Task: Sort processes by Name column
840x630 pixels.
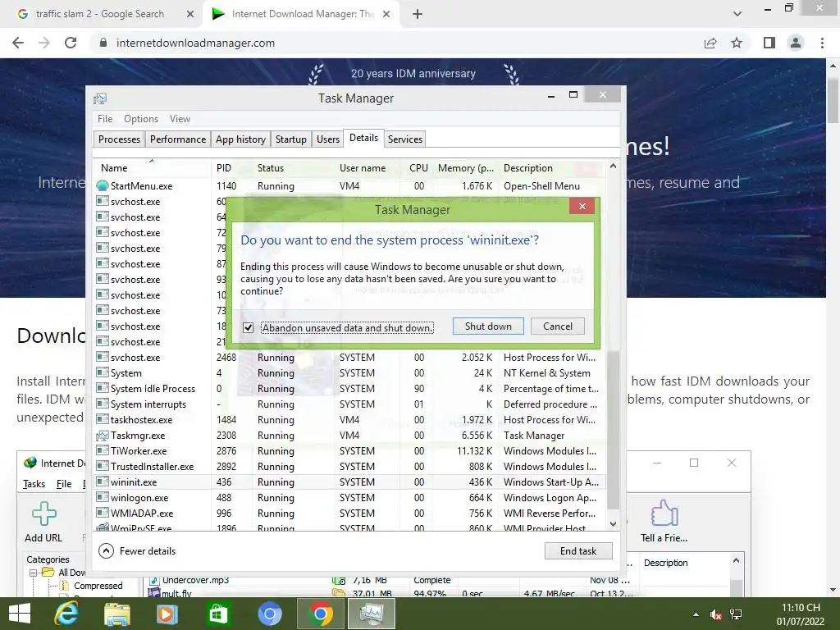Action: click(152, 167)
